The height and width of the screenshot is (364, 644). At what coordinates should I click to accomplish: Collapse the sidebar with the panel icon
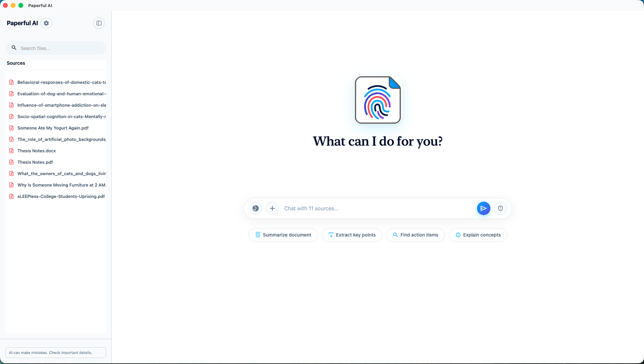(99, 23)
